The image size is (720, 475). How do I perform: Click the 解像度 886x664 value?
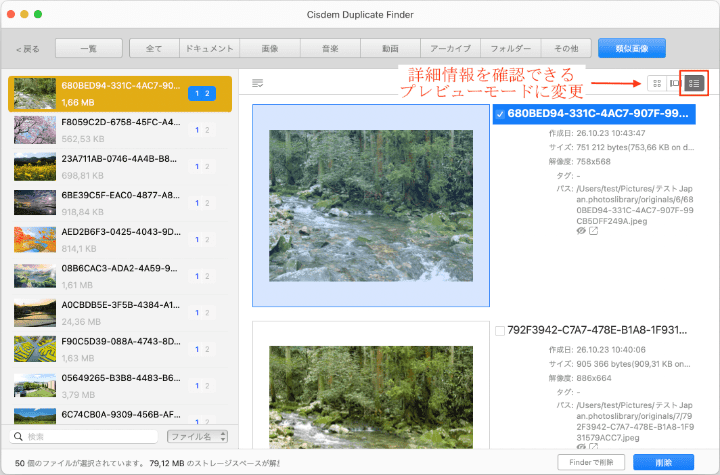point(594,378)
